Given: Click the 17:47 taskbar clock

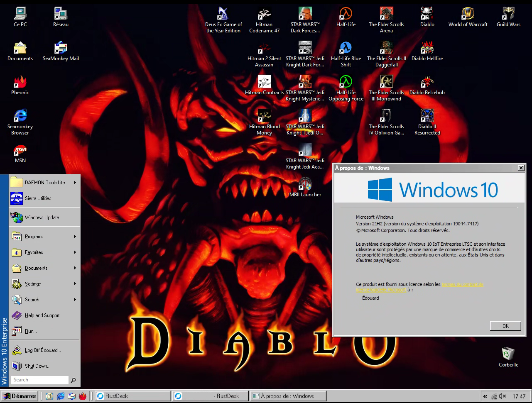Looking at the screenshot, I should [519, 396].
